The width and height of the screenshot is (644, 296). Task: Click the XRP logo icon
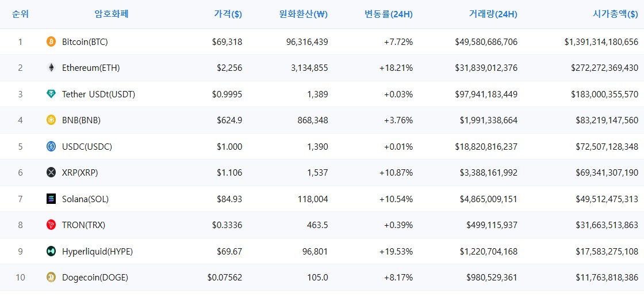pos(51,173)
